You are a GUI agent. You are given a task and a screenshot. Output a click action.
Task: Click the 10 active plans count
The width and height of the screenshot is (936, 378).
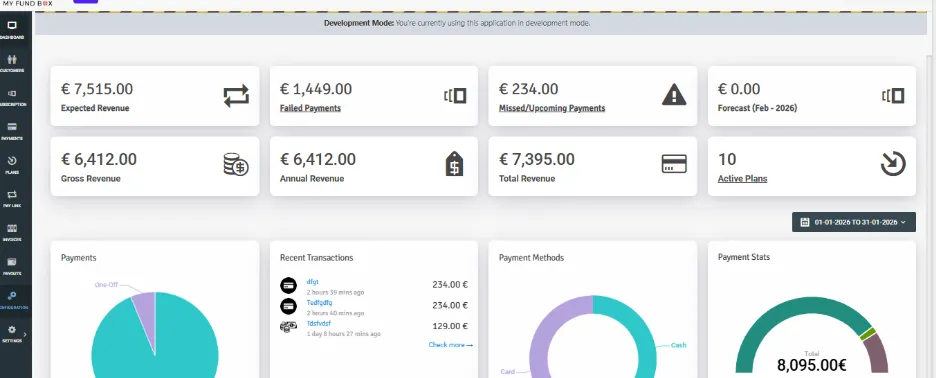pyautogui.click(x=727, y=159)
